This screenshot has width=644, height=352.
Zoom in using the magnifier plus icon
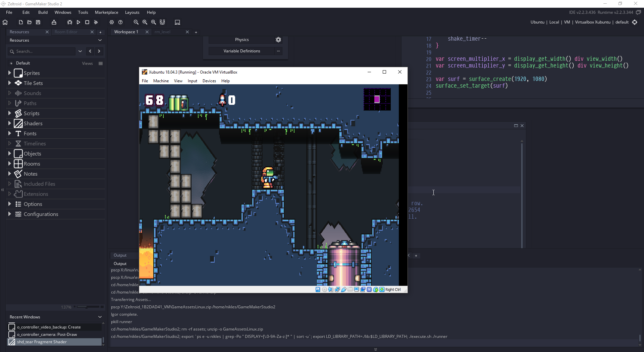154,22
